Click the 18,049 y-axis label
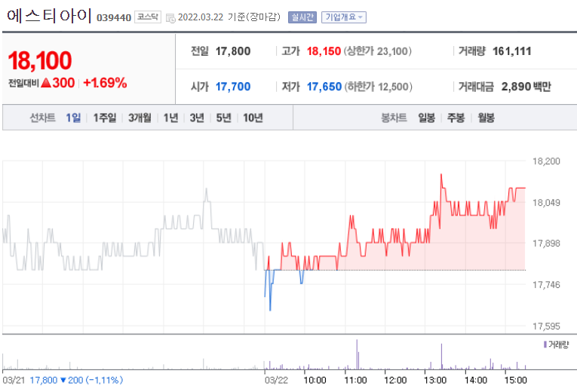577x392 pixels. coord(546,203)
